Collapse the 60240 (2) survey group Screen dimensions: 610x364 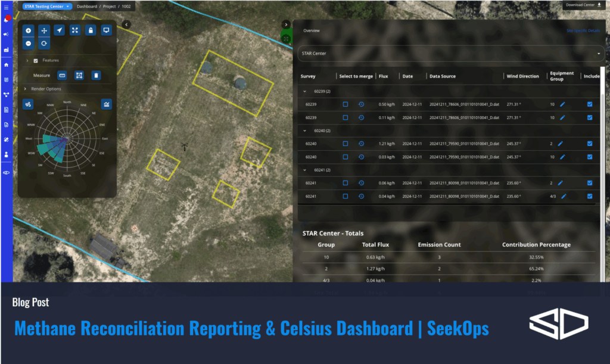point(305,130)
